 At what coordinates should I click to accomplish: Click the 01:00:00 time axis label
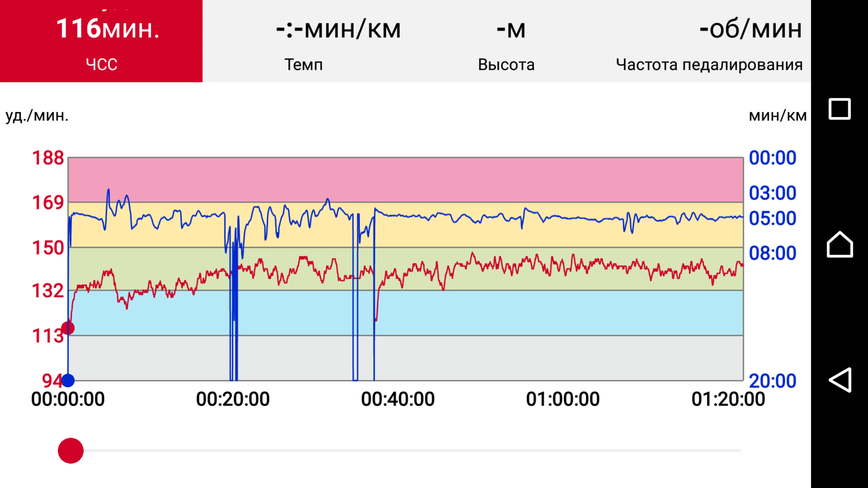[x=563, y=399]
